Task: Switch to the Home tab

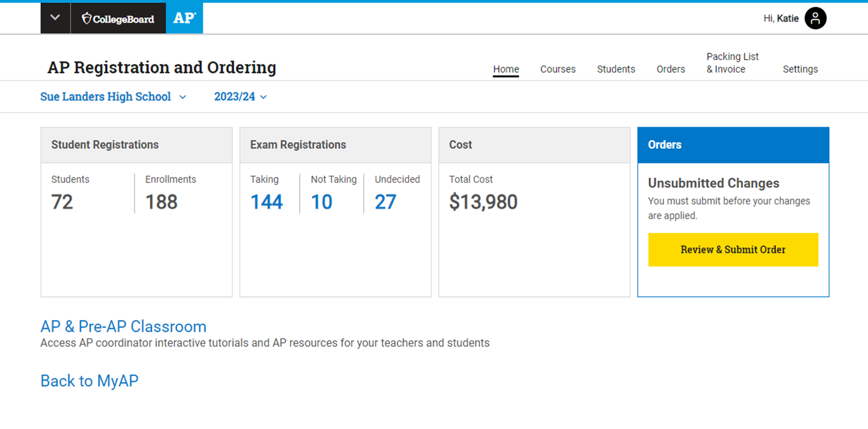Action: (x=506, y=69)
